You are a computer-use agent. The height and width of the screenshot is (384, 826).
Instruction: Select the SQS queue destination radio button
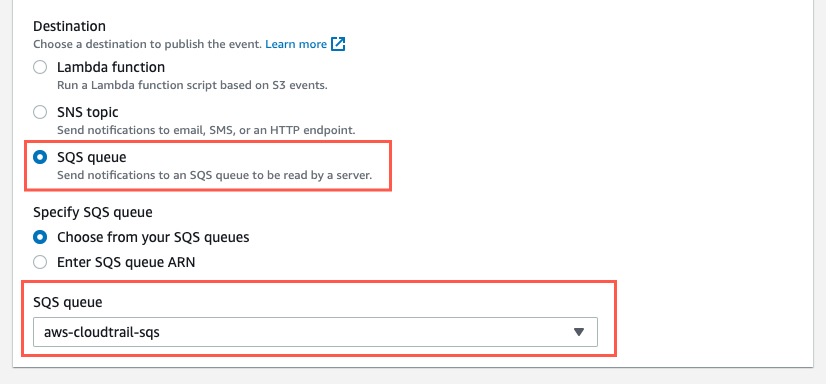point(40,157)
